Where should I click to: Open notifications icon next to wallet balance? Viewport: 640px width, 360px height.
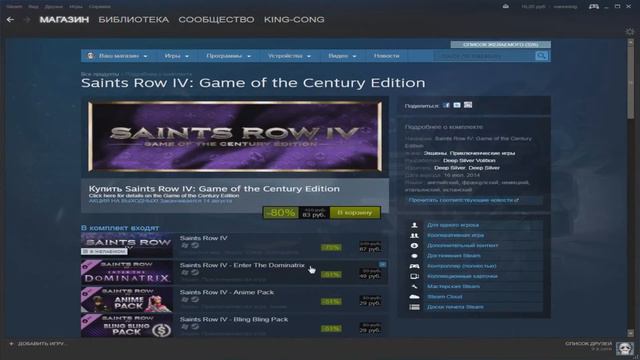coord(505,7)
